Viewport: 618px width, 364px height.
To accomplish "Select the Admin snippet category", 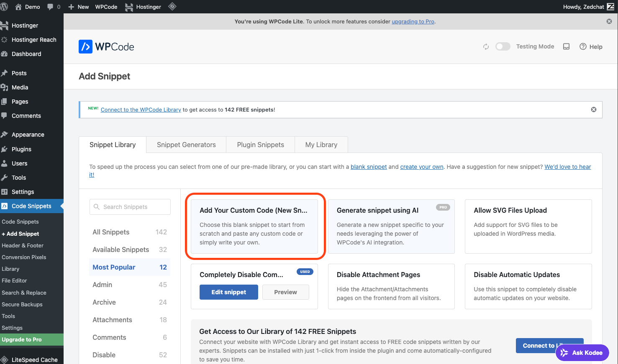I will point(103,285).
